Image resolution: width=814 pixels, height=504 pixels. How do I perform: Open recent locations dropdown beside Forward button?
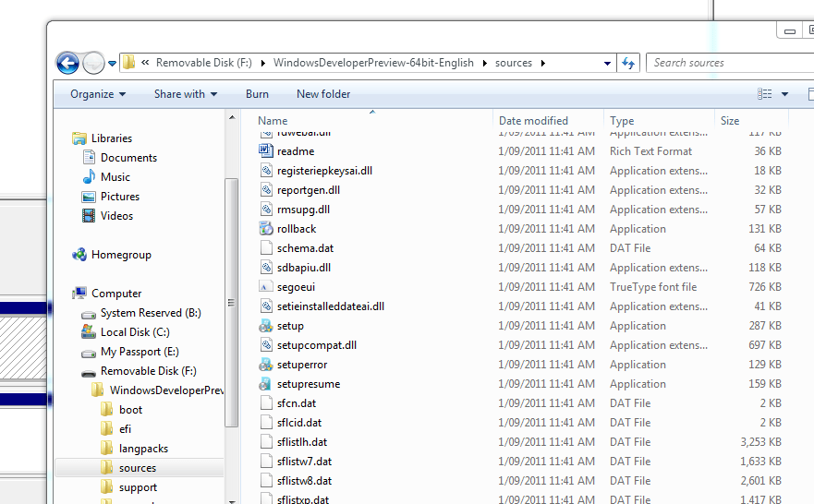[112, 64]
